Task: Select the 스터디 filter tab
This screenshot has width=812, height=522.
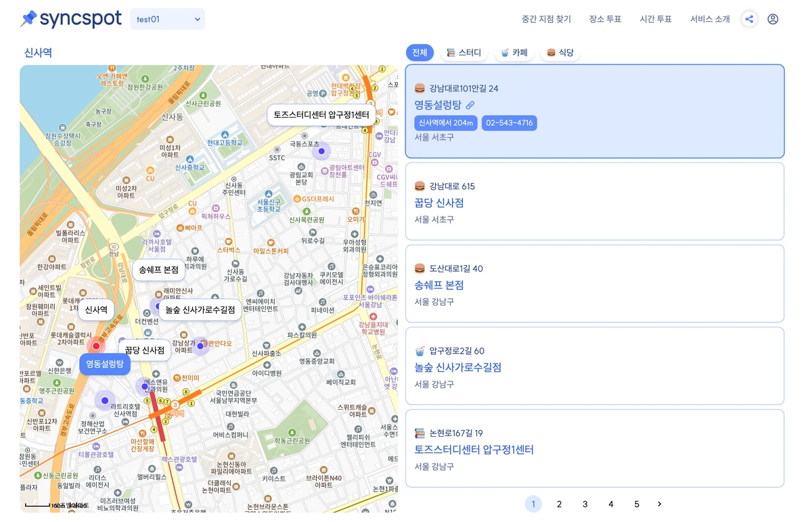Action: coord(464,53)
